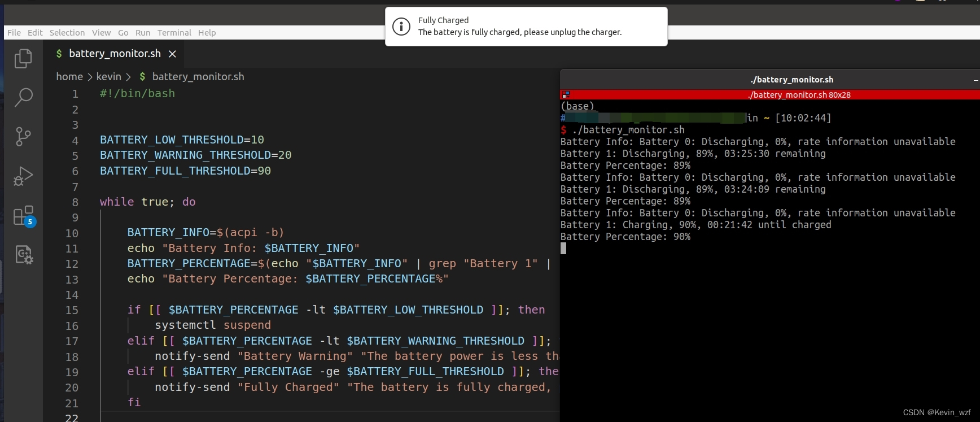This screenshot has width=980, height=422.
Task: Click the Fully Charged notification popup
Action: [x=526, y=27]
